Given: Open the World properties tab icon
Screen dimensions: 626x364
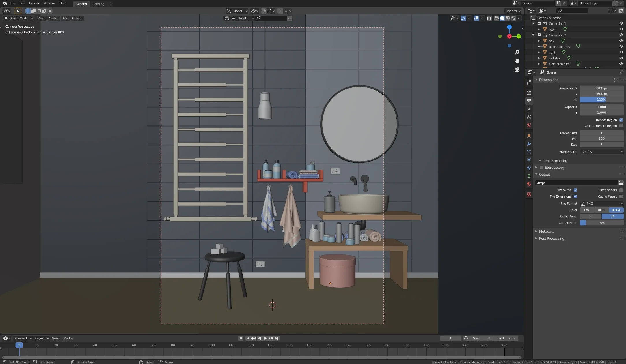Looking at the screenshot, I should pos(529,125).
